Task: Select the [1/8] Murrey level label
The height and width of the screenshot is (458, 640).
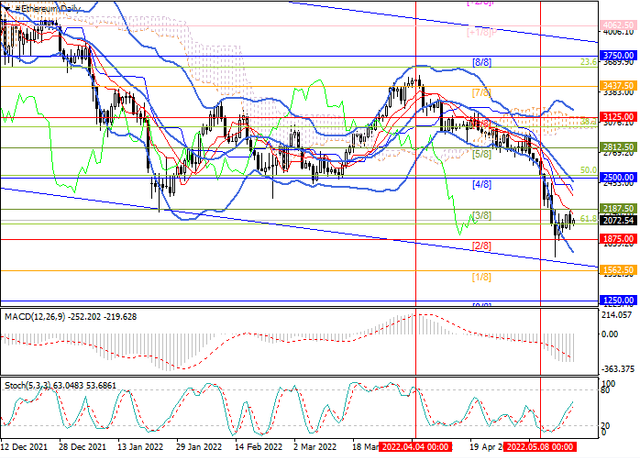Action: (481, 276)
